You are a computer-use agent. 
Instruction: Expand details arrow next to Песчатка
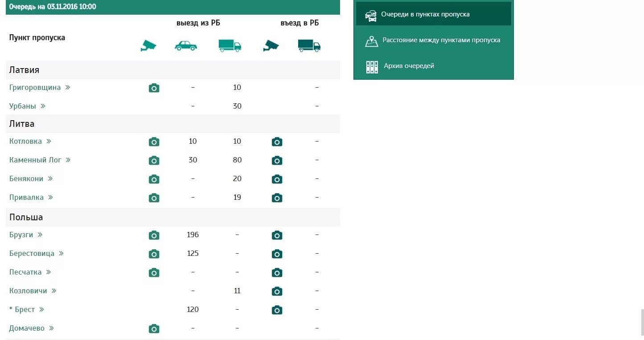pyautogui.click(x=49, y=272)
